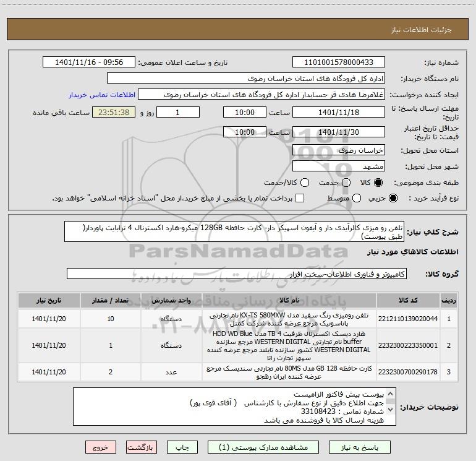Select the جزیی purchase type radio
The image size is (476, 461).
tap(393, 198)
